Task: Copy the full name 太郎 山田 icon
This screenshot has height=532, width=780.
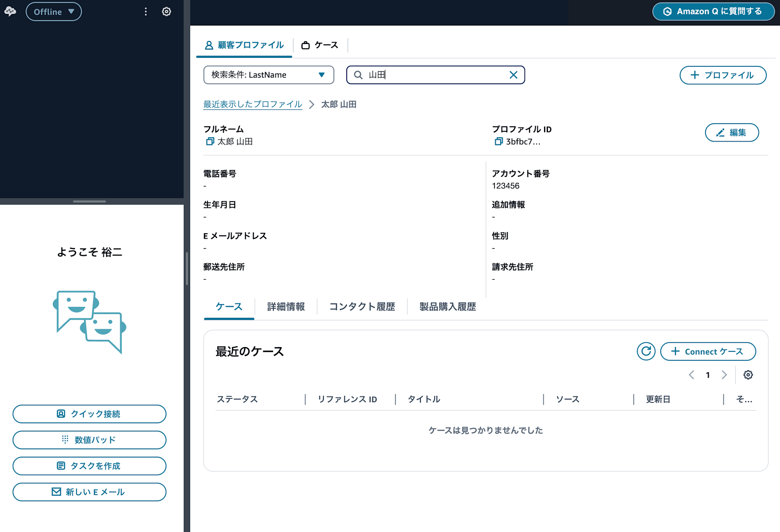Action: click(x=210, y=141)
